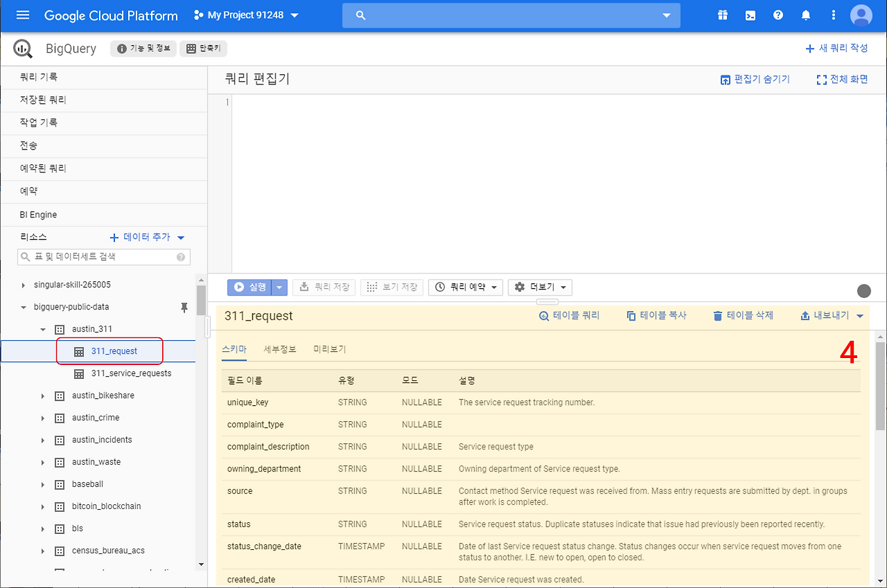Unpin the bigquery-public-data dataset pin icon

[184, 307]
